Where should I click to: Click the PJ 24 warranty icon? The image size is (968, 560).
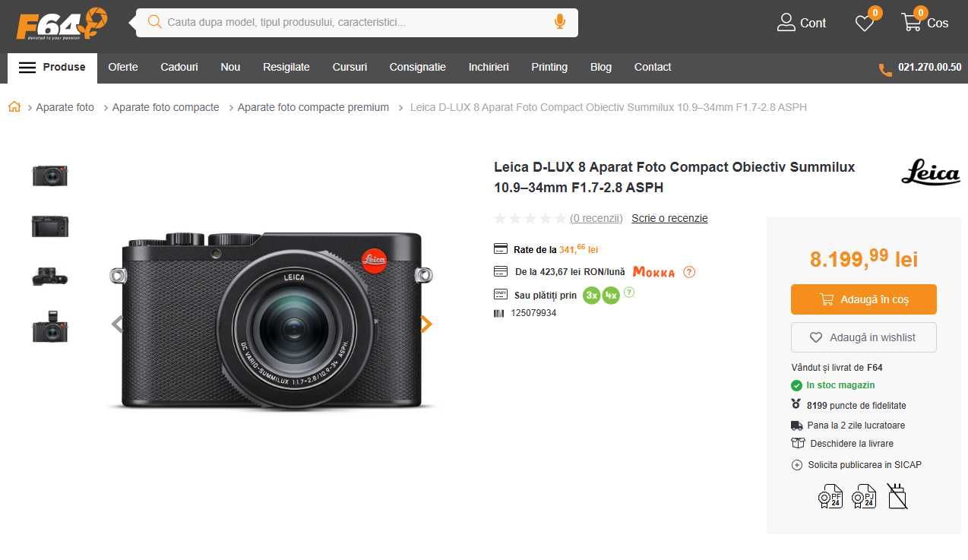click(864, 496)
